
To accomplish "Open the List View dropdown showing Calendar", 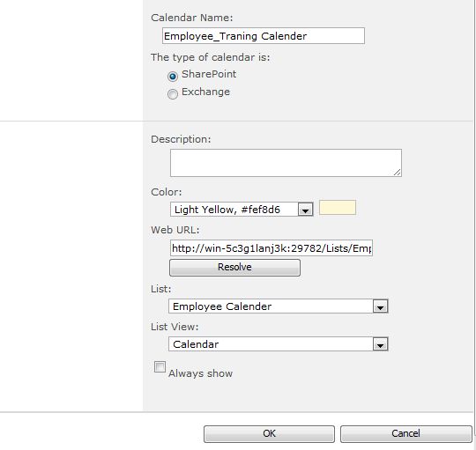I will click(x=278, y=344).
